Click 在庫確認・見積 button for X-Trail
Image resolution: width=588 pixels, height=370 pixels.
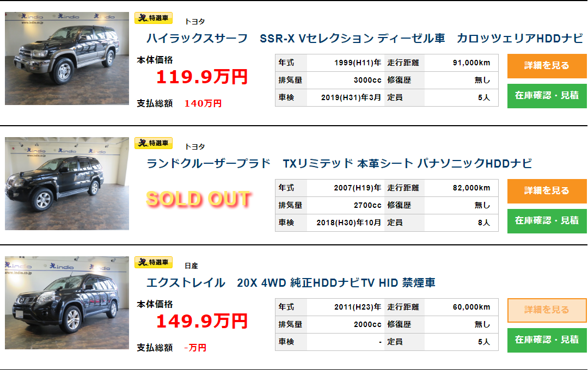pos(547,340)
